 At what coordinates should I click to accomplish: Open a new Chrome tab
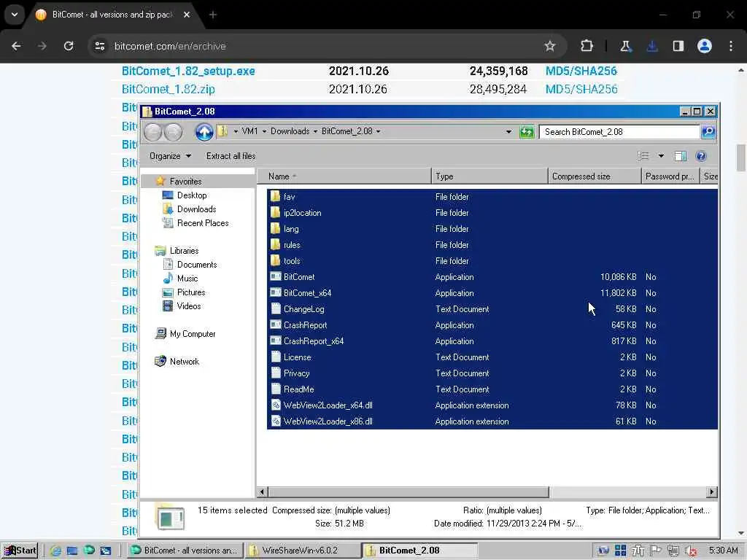(x=212, y=15)
